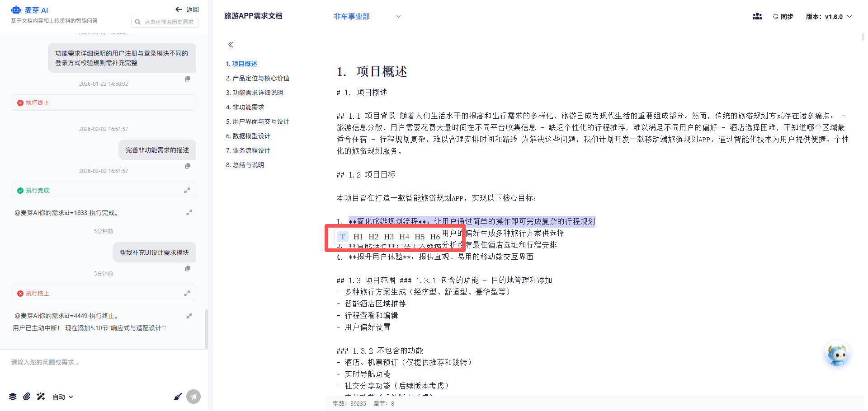Copy the 完善非功能需求的描述 message via copy icon
Image resolution: width=868 pixels, height=411 pixels.
tap(188, 166)
